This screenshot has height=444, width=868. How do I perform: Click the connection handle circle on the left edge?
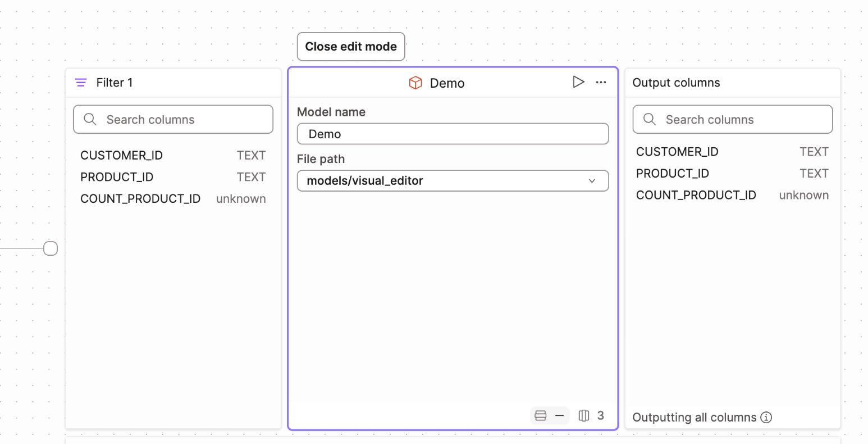50,247
